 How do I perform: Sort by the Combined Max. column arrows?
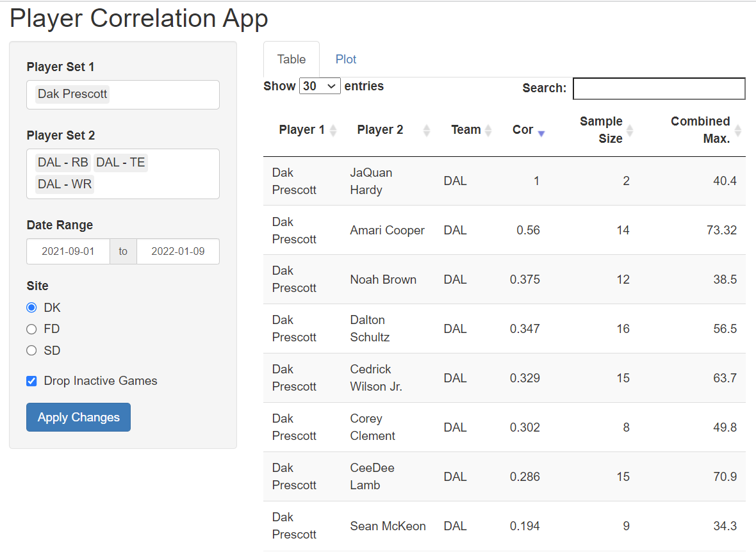pyautogui.click(x=737, y=130)
